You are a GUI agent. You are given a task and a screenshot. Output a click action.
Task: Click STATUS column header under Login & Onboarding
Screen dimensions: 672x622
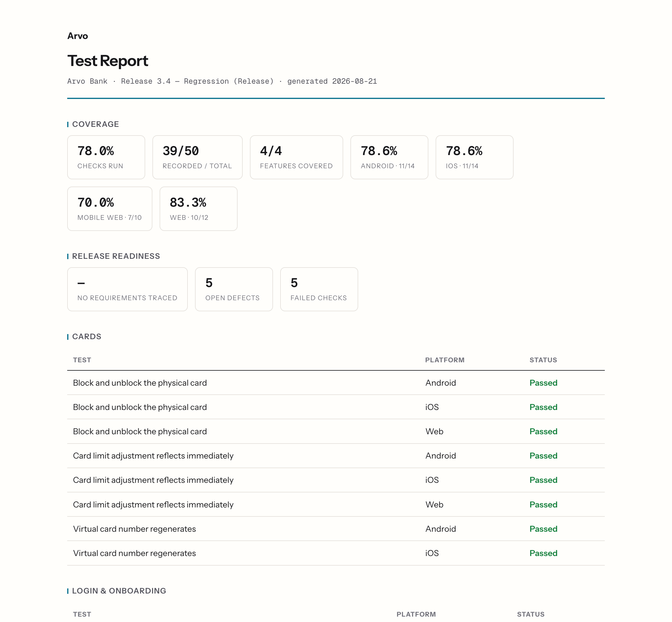tap(531, 614)
